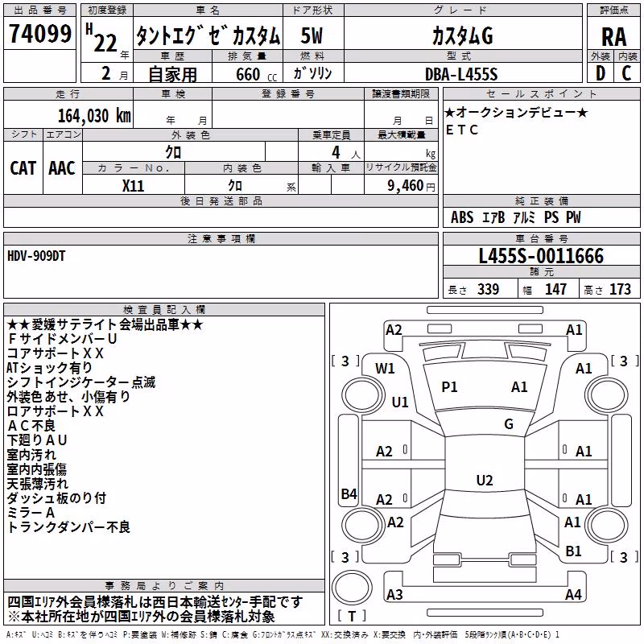Select inspector note "ダッシュ板のり付"

click(56, 498)
